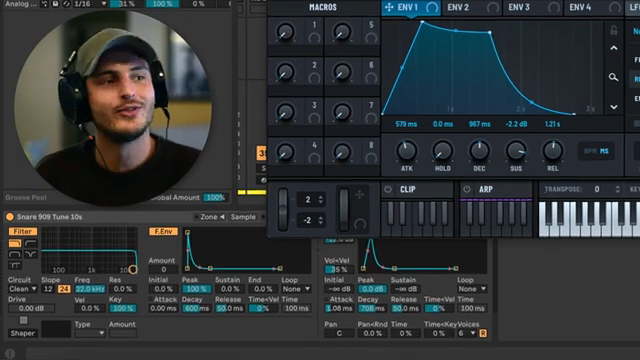The image size is (640, 360).
Task: Click Macro 5 modulation ring icon
Action: [x=371, y=38]
